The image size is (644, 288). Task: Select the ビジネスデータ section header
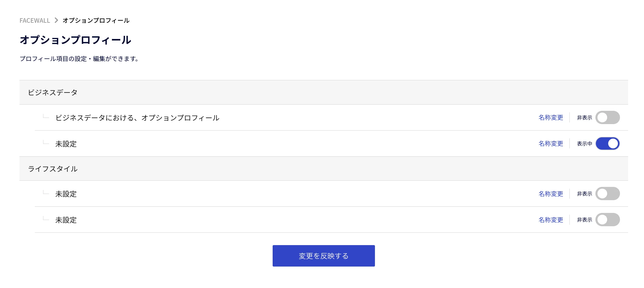click(x=324, y=92)
